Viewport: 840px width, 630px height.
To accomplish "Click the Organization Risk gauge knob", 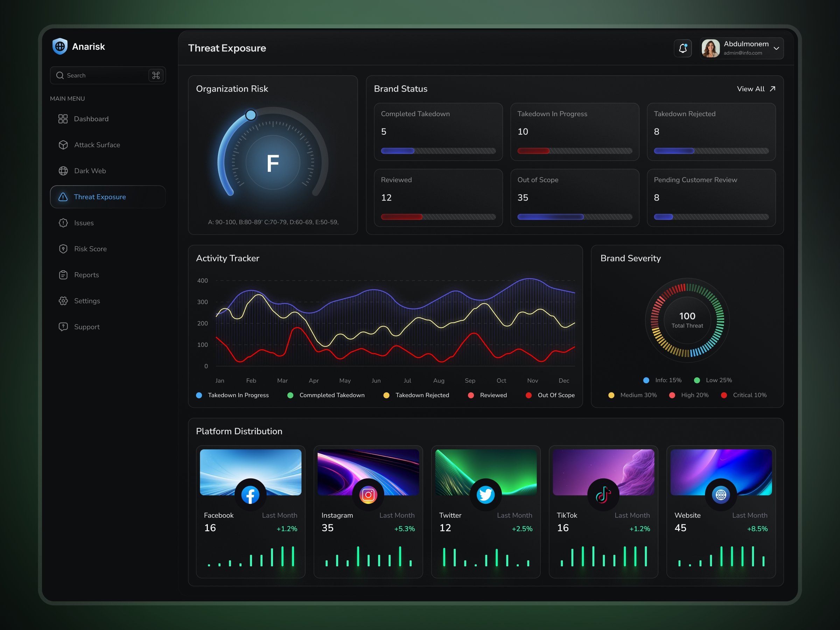I will click(x=251, y=115).
